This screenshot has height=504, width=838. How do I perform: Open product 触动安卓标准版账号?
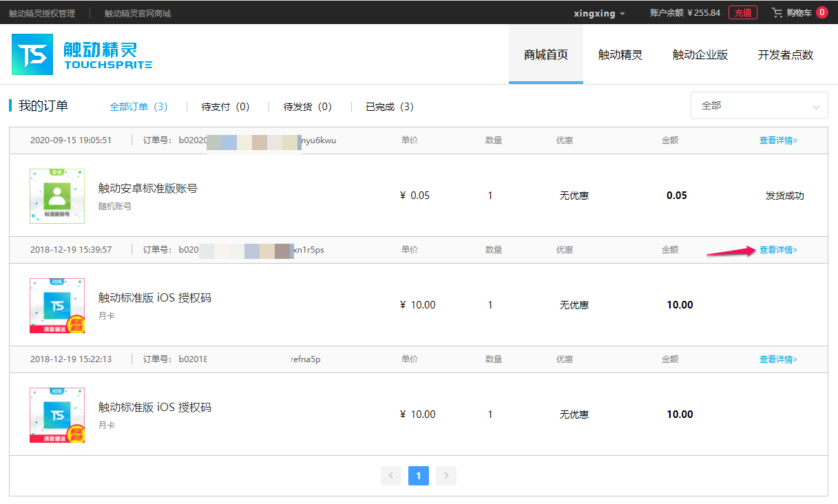[148, 188]
